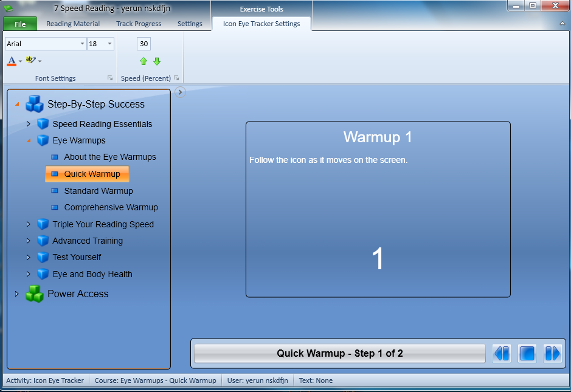
Task: Click the Eye and Body Health cube icon
Action: click(43, 274)
